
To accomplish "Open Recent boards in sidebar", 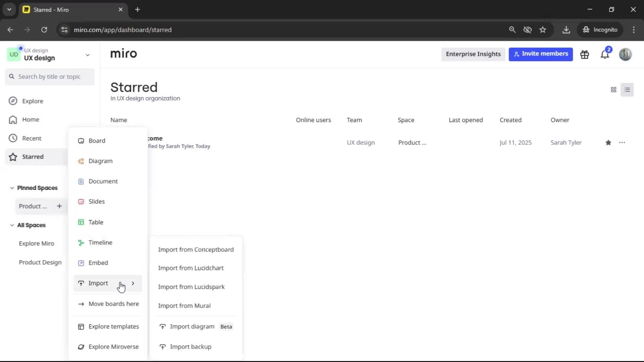I will (32, 138).
